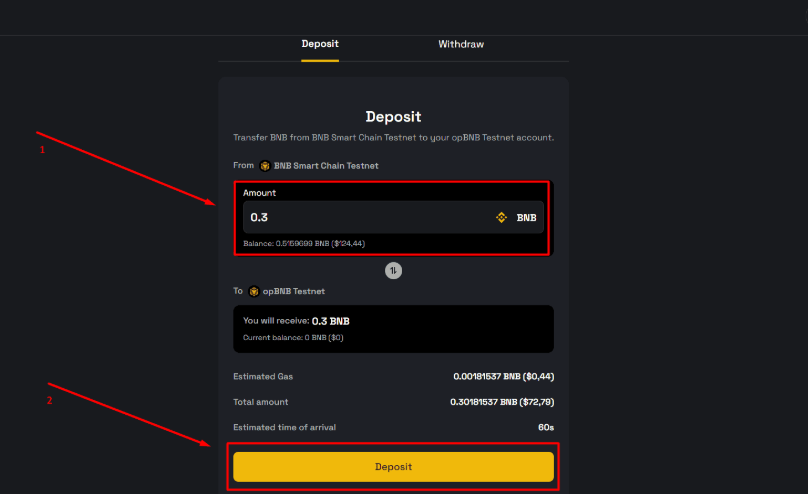Image resolution: width=808 pixels, height=494 pixels.
Task: Click the BNB Smart Chain Testnet logo
Action: [x=265, y=166]
